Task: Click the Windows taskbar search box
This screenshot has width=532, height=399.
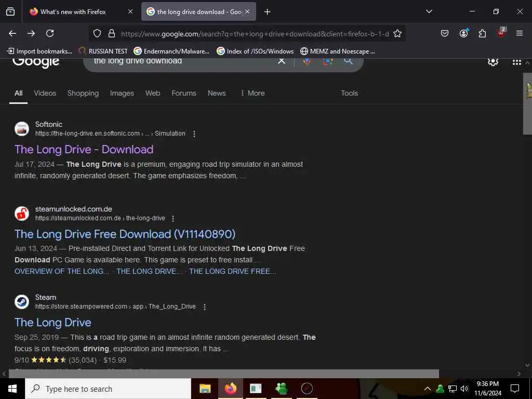Action: tap(108, 389)
